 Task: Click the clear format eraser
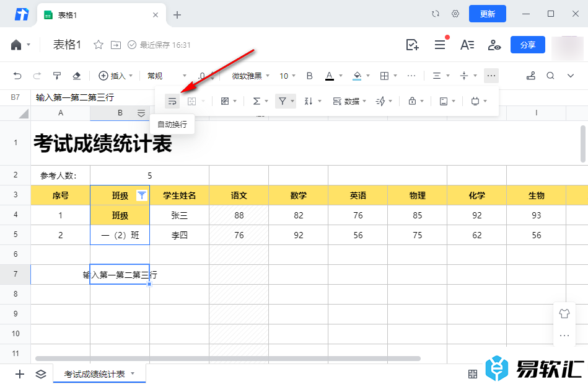click(76, 76)
